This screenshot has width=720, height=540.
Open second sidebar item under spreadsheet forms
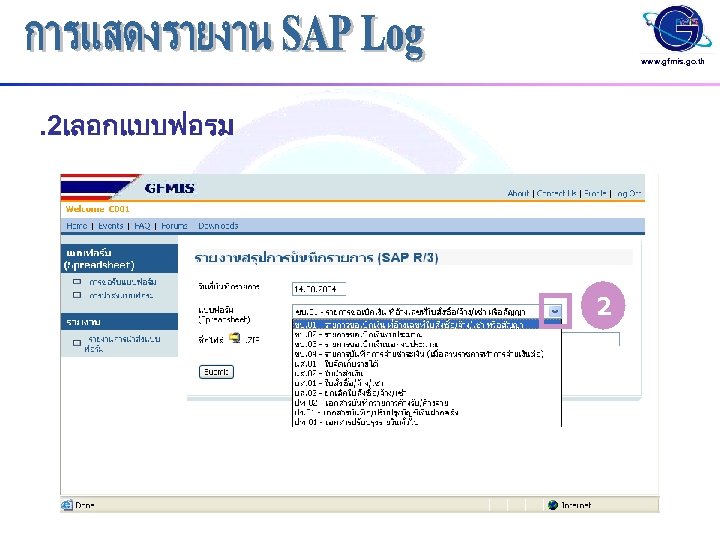[121, 295]
